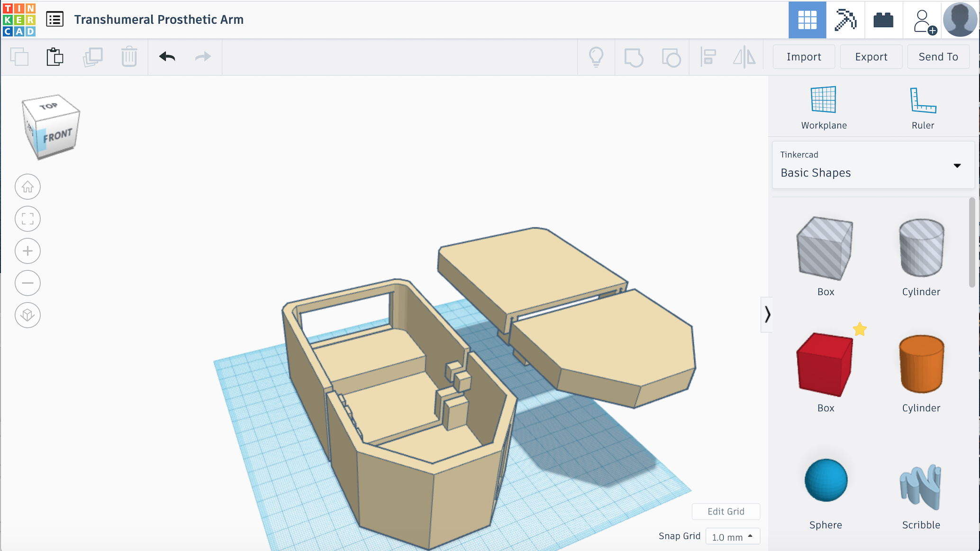Click the Home view button
The height and width of the screenshot is (551, 980).
coord(27,187)
